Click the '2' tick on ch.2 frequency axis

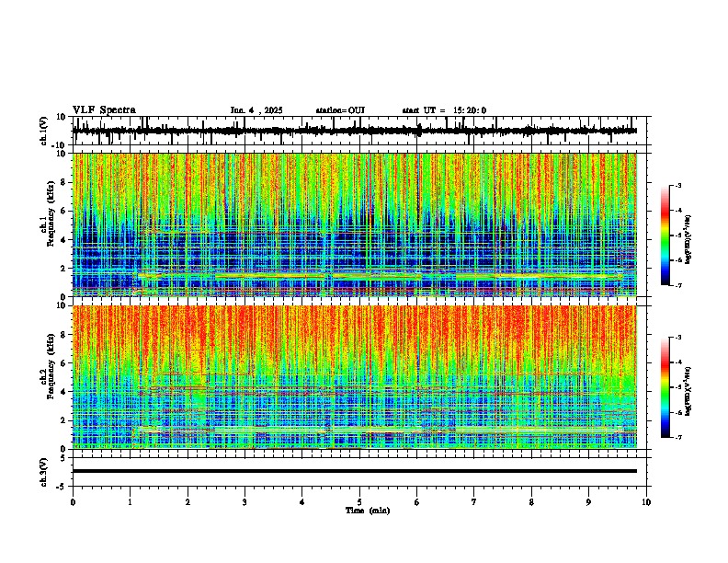click(64, 420)
